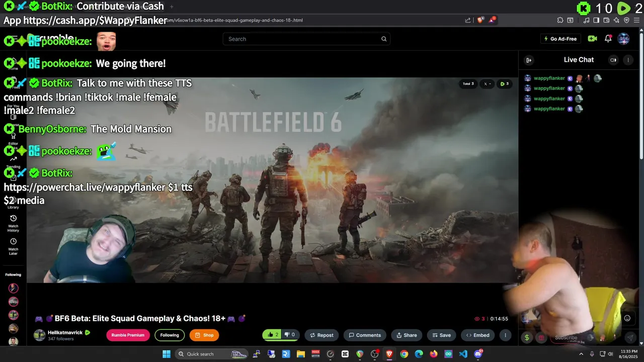
Task: Click the Brave Rewards triangle icon
Action: [492, 20]
